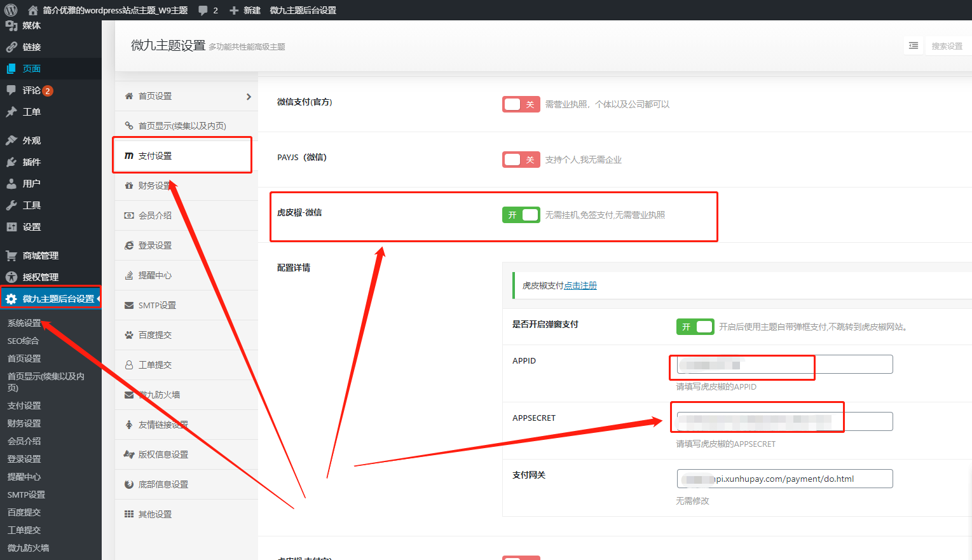Image resolution: width=972 pixels, height=560 pixels.
Task: Open the 版权信息设置 tab
Action: 186,454
